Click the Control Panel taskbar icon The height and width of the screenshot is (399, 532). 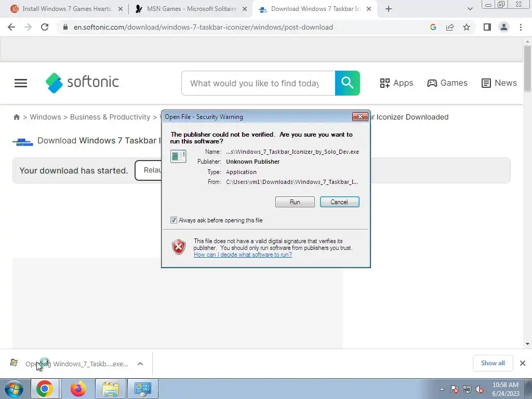coord(142,389)
